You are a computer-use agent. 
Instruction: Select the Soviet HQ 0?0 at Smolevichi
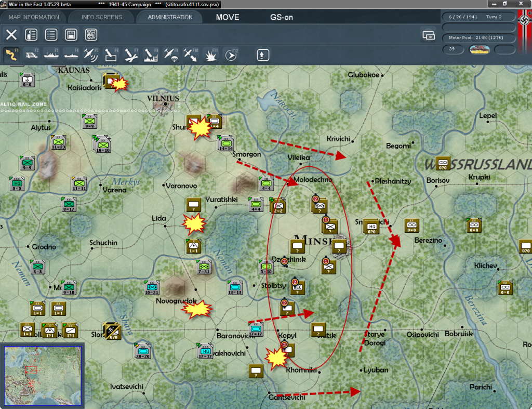coord(372,227)
